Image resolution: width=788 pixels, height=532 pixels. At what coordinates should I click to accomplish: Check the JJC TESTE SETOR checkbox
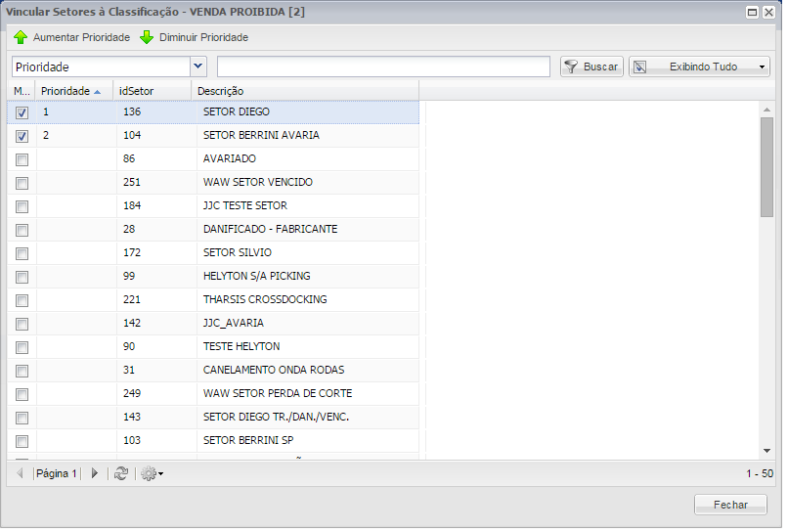tap(22, 206)
